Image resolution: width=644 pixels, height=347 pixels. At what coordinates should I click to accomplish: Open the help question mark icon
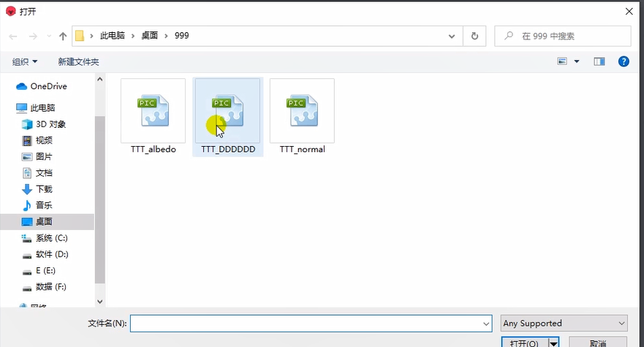click(624, 62)
